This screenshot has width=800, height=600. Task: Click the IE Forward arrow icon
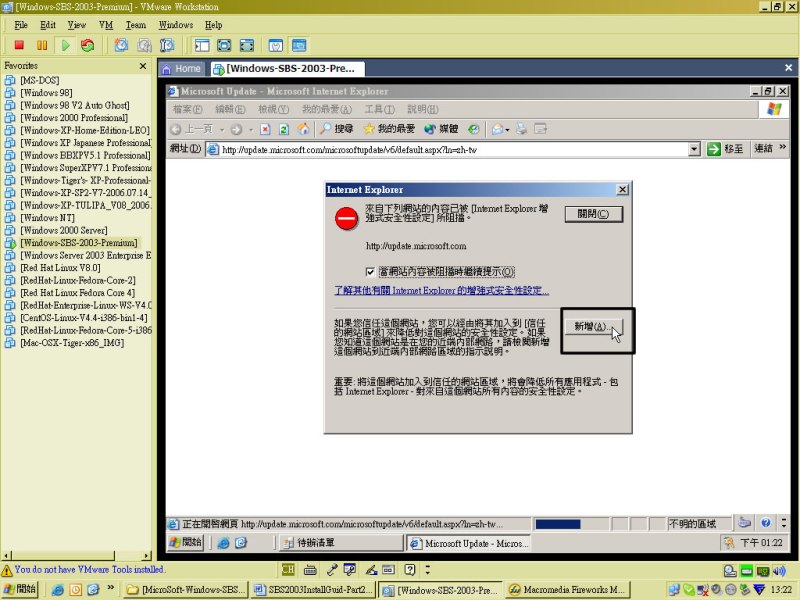pos(236,130)
